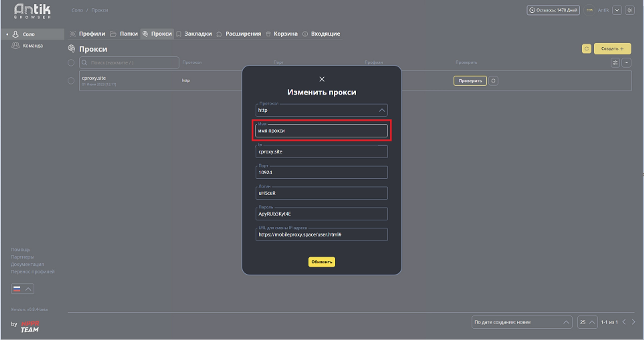This screenshot has height=340, width=644.
Task: Open the Корзина tab
Action: pos(282,34)
